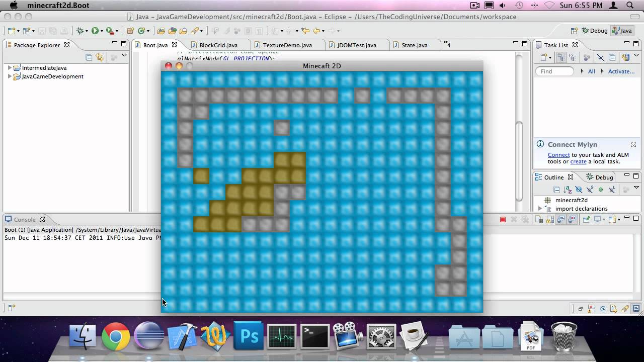Click the Open Type toolbar icon
The width and height of the screenshot is (644, 362).
tap(161, 31)
